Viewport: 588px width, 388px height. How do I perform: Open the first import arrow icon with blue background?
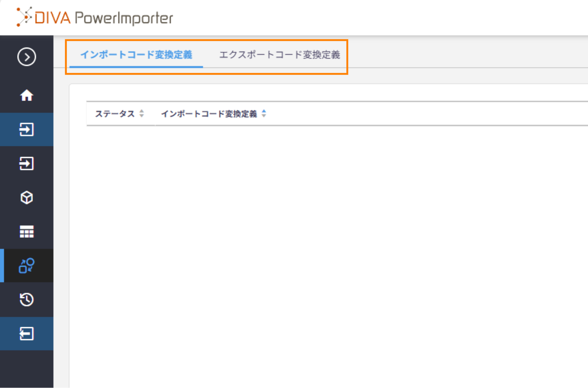[27, 129]
